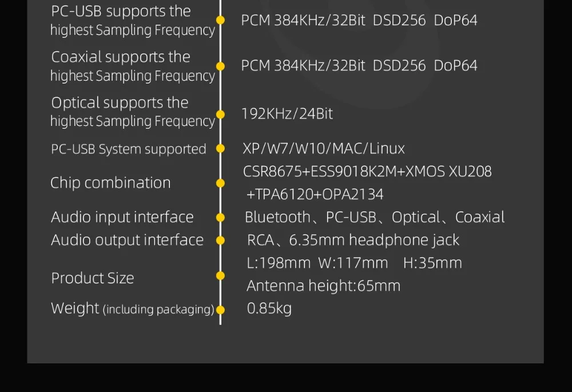Click yellow dot beside Optical sampling frequency
572x392 pixels.
coord(220,114)
